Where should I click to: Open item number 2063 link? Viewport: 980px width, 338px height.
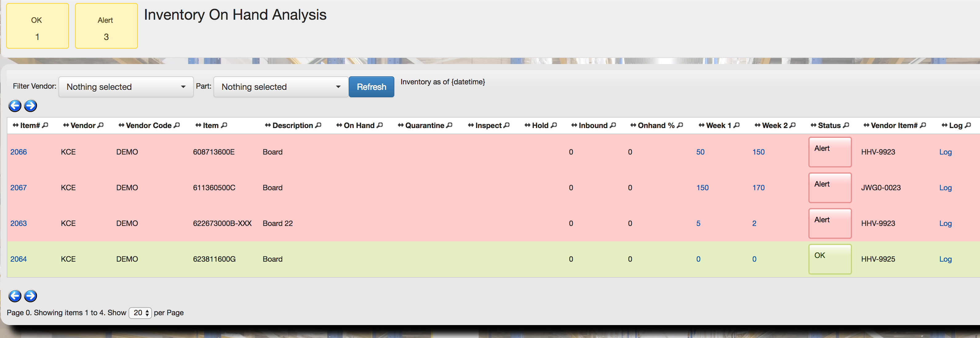click(19, 223)
